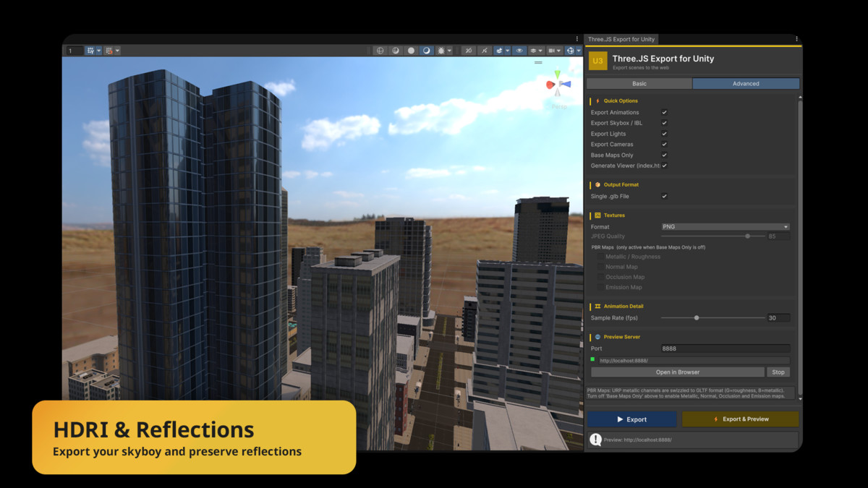Image resolution: width=868 pixels, height=488 pixels.
Task: Click the Preview Server globe icon
Action: pyautogui.click(x=597, y=337)
